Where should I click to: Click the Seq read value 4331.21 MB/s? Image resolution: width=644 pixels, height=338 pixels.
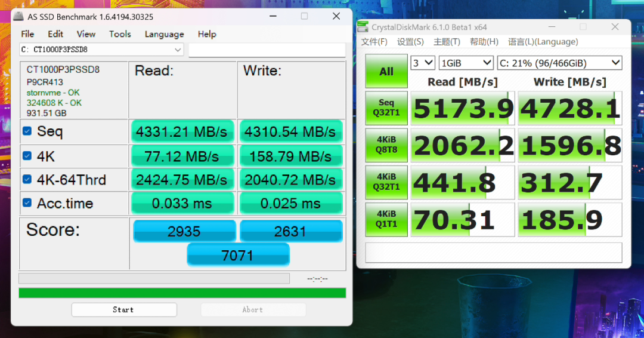point(182,131)
